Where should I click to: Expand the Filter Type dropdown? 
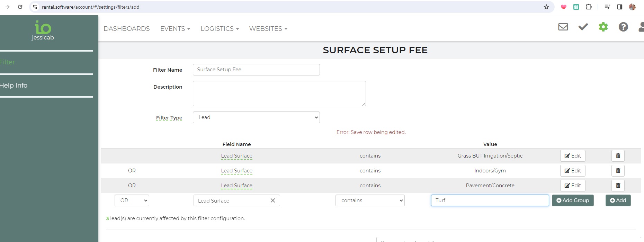(256, 117)
